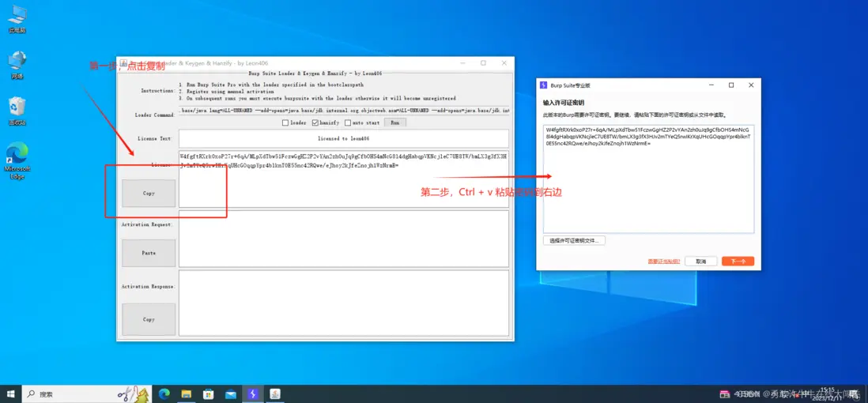The height and width of the screenshot is (403, 868).
Task: Click inside the Burp Suite license key text area
Action: [x=648, y=190]
